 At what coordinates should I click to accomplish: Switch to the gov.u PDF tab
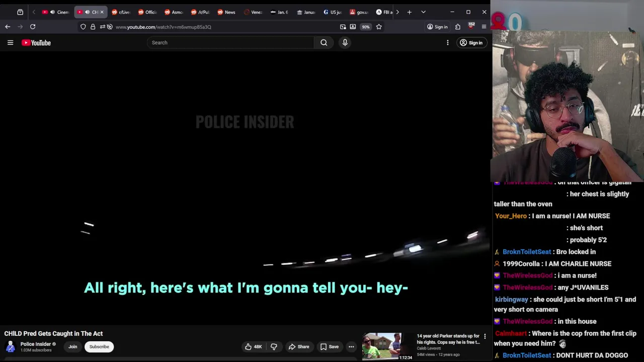359,12
